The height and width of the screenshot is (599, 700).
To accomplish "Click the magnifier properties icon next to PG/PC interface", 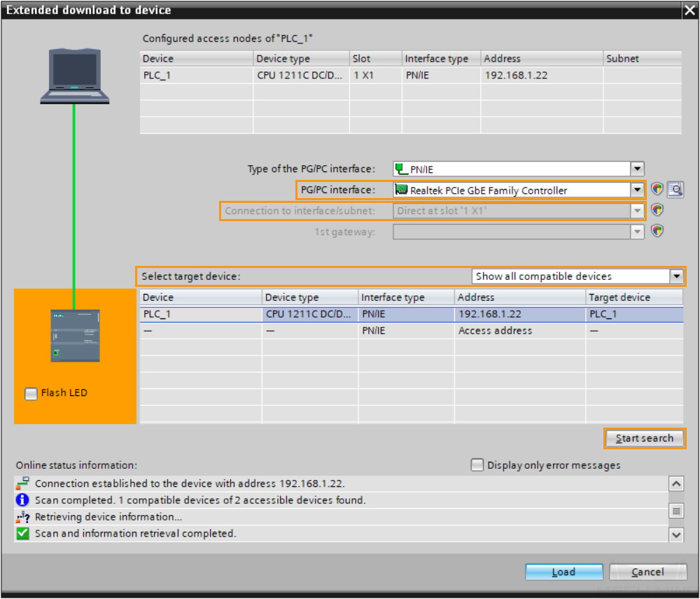I will coord(675,190).
